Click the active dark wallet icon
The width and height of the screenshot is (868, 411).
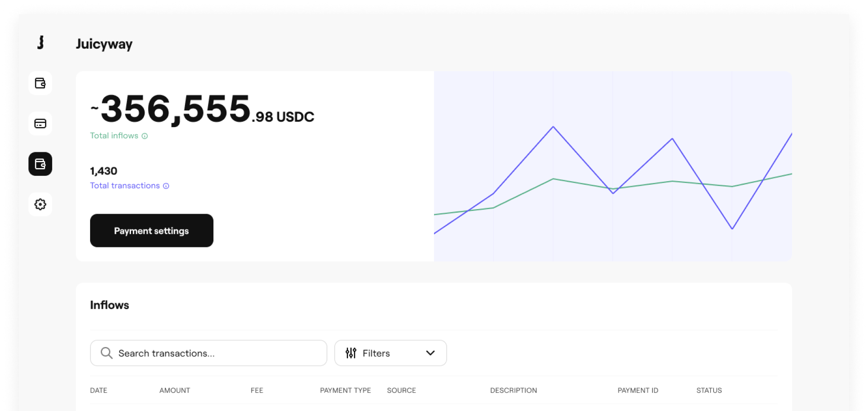[40, 164]
